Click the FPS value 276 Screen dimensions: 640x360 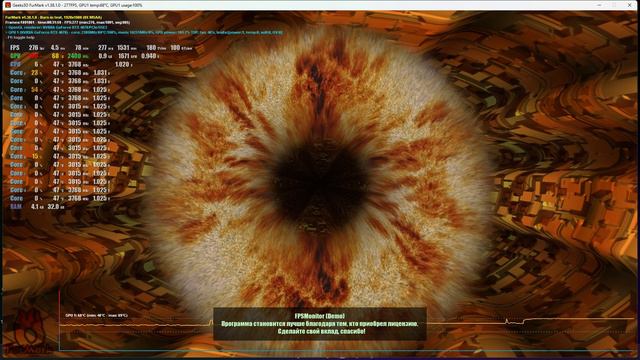point(33,48)
